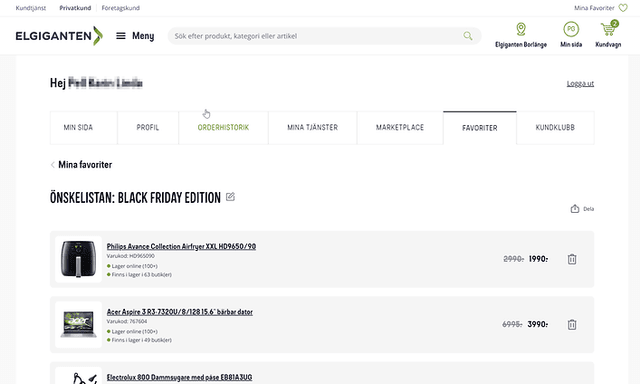This screenshot has height=384, width=640.
Task: Select the Privatkund link
Action: click(75, 8)
